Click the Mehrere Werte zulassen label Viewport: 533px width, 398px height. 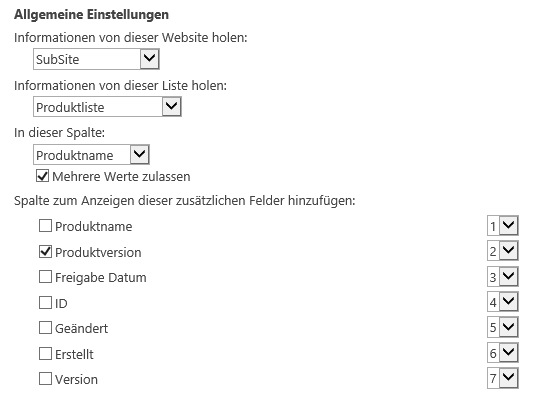[121, 176]
